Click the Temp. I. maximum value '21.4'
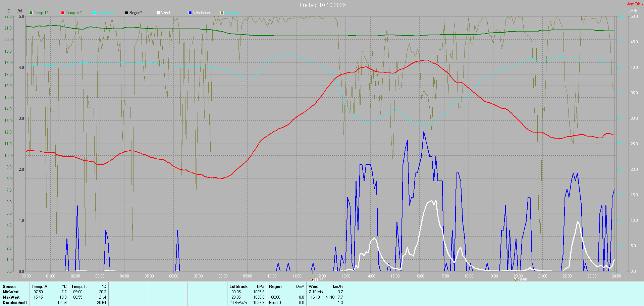644x306 pixels. pos(103,297)
